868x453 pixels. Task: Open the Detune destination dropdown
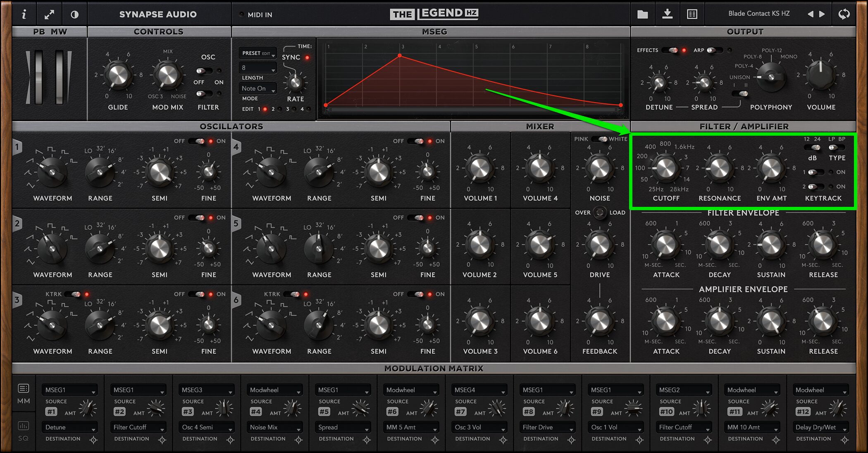pos(69,427)
